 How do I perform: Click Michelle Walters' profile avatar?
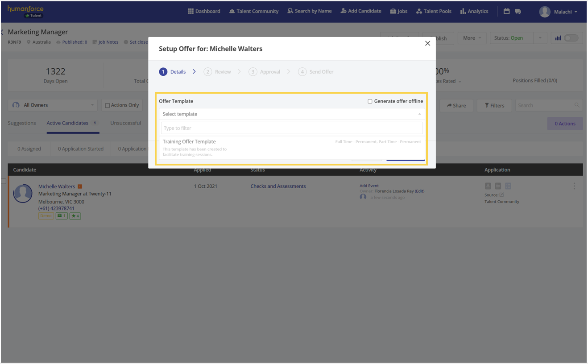23,194
